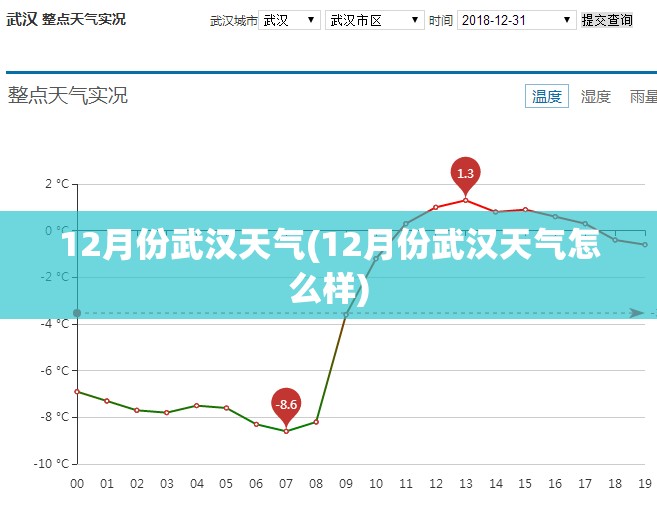Click the data point at hour 16
The width and height of the screenshot is (657, 531).
coord(555,217)
